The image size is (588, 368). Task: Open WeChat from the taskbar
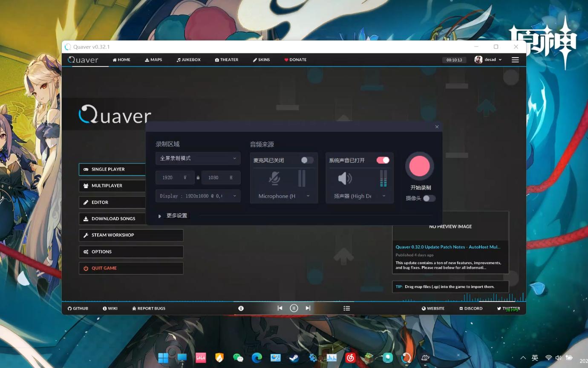(238, 358)
